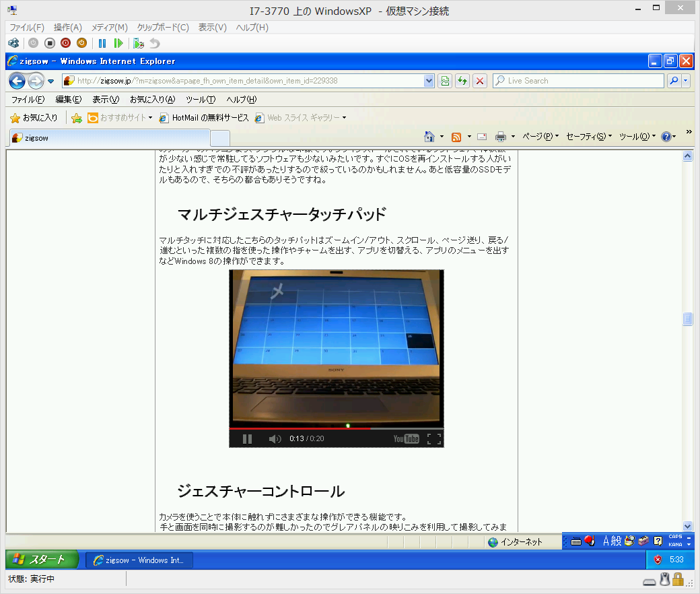Mute the video with speaker icon
This screenshot has height=594, width=700.
pos(275,439)
